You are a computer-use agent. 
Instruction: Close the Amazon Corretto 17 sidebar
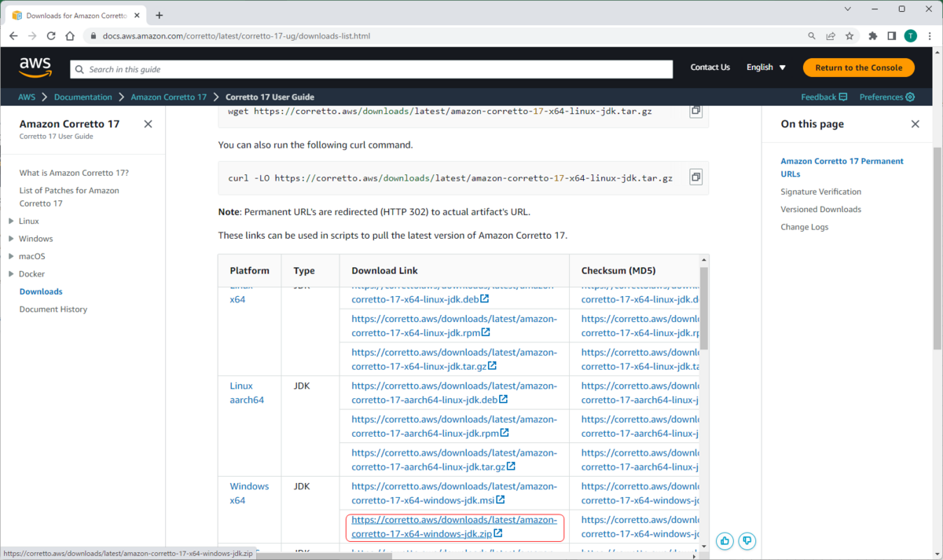point(148,124)
